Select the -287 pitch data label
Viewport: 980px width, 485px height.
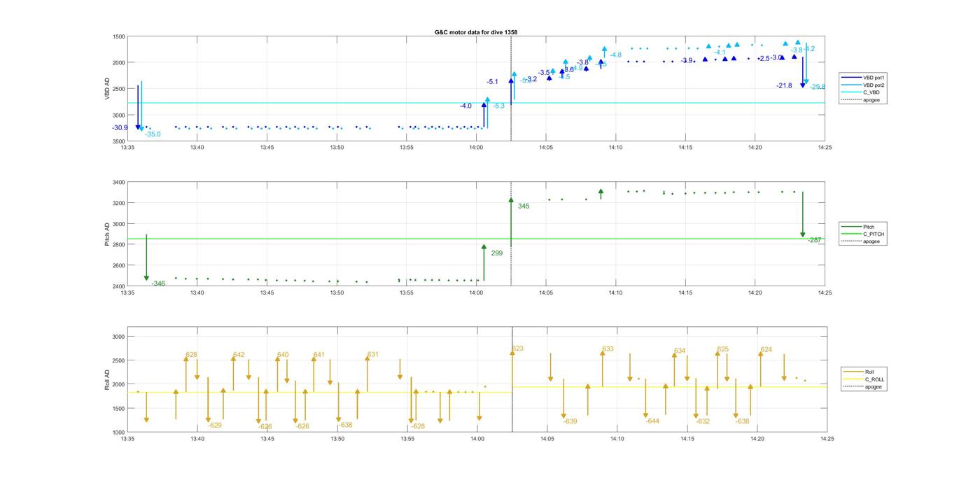tap(814, 240)
